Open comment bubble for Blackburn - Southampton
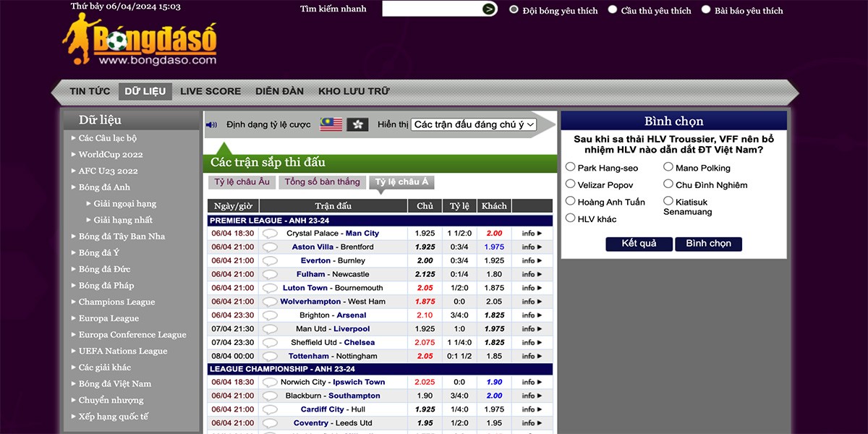The height and width of the screenshot is (434, 868). click(x=270, y=396)
